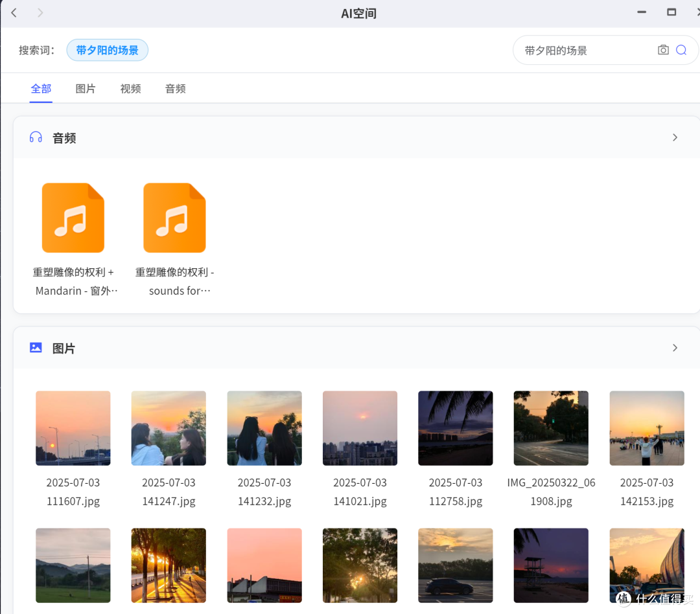Click the picture icon beside 图片 section

[36, 348]
